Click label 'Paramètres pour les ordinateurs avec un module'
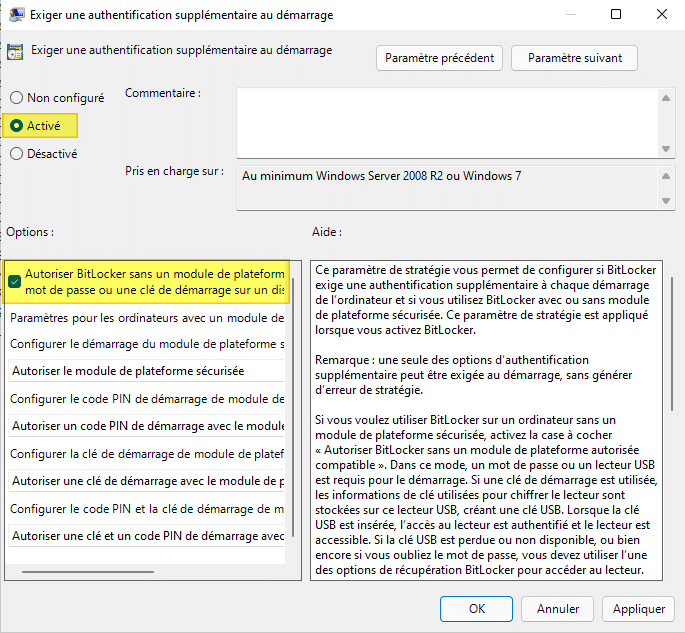 [147, 318]
